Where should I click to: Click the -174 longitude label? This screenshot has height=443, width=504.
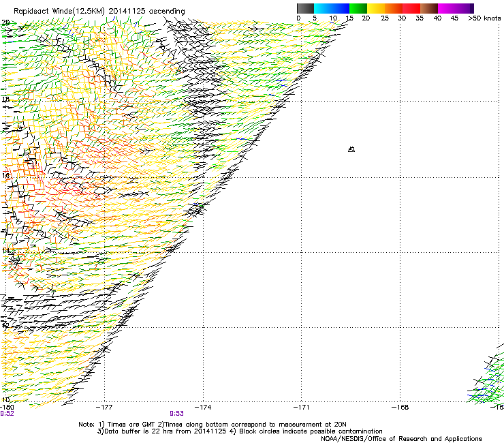[x=203, y=408]
